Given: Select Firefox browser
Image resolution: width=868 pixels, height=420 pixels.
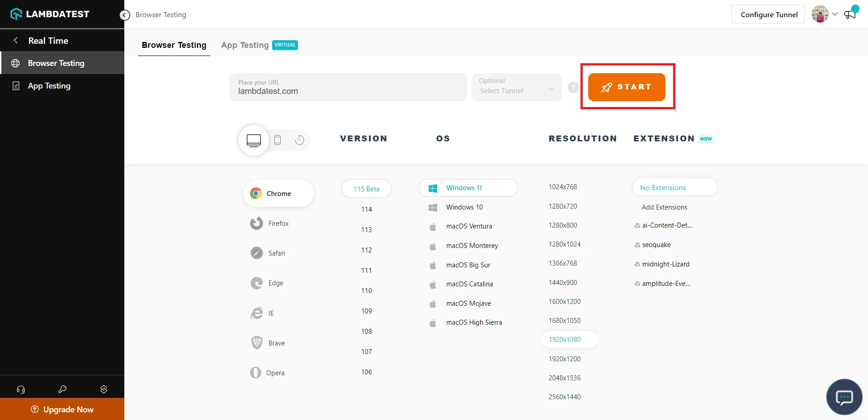Looking at the screenshot, I should 269,223.
